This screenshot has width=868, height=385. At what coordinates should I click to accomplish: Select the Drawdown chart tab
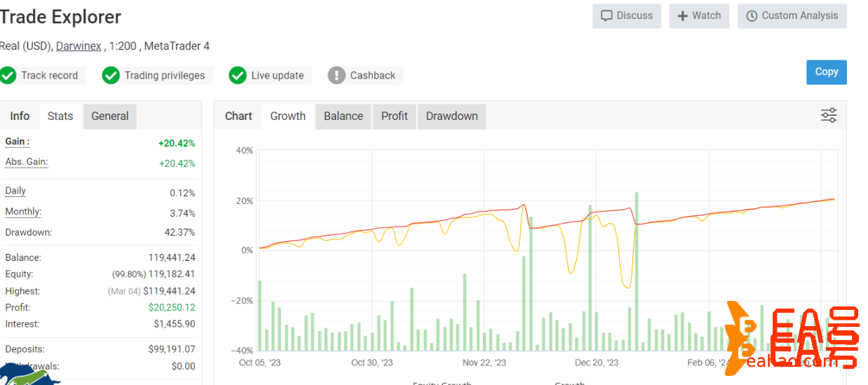coord(452,116)
